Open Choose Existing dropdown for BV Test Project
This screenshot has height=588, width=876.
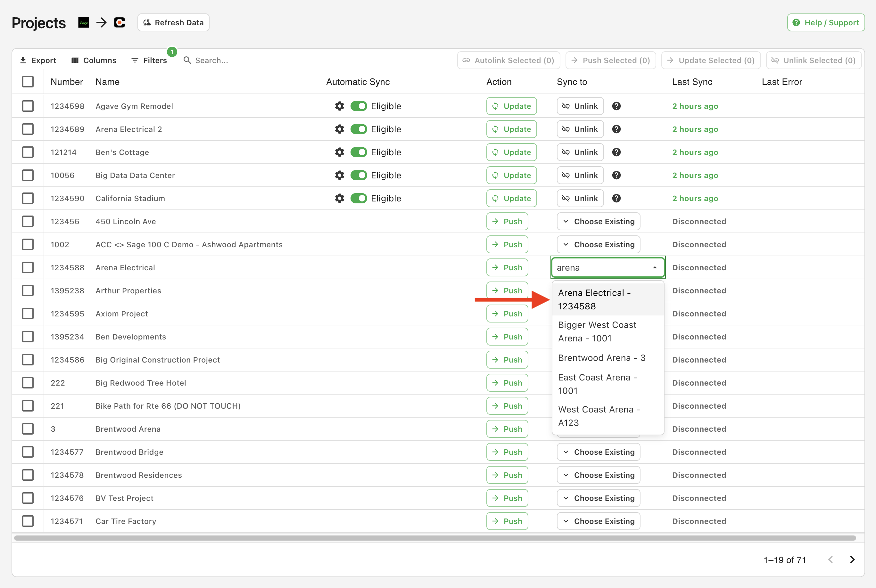[x=599, y=498]
